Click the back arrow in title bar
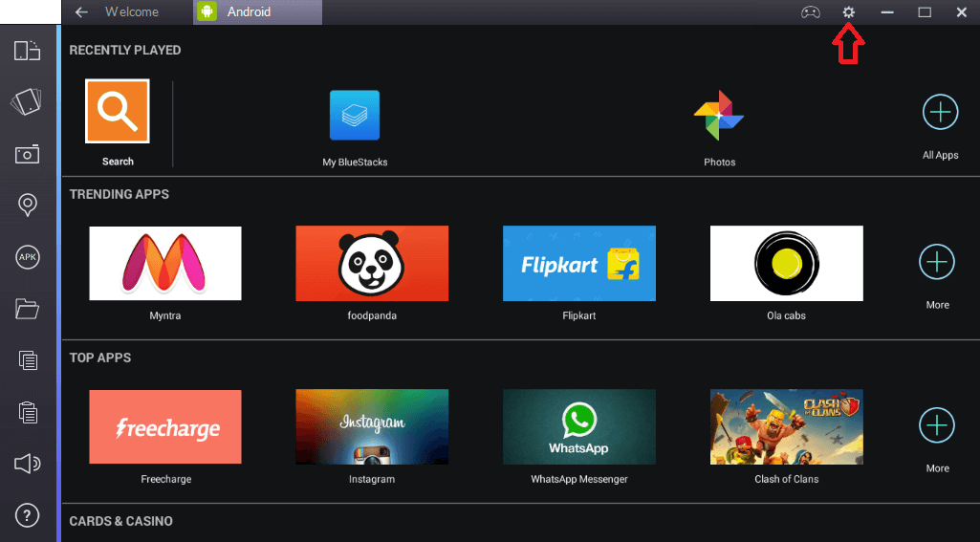The height and width of the screenshot is (542, 980). click(x=81, y=11)
